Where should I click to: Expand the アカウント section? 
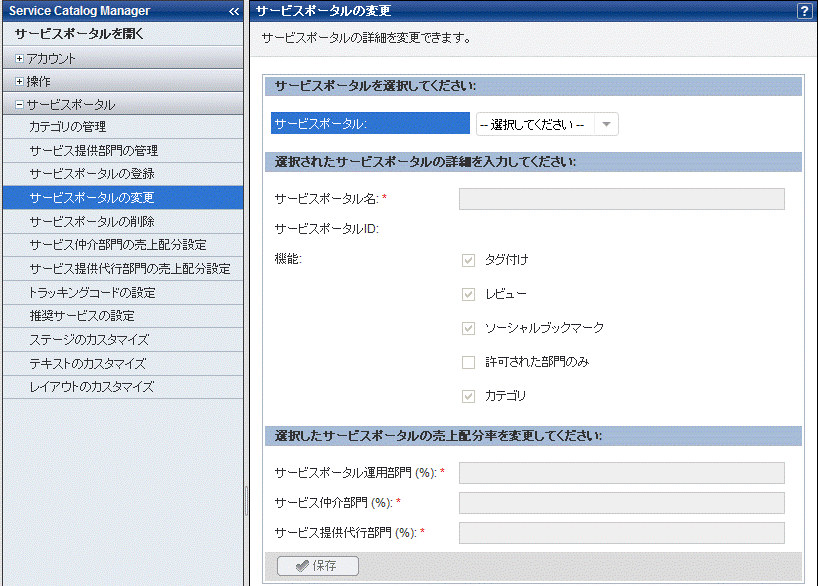click(19, 58)
